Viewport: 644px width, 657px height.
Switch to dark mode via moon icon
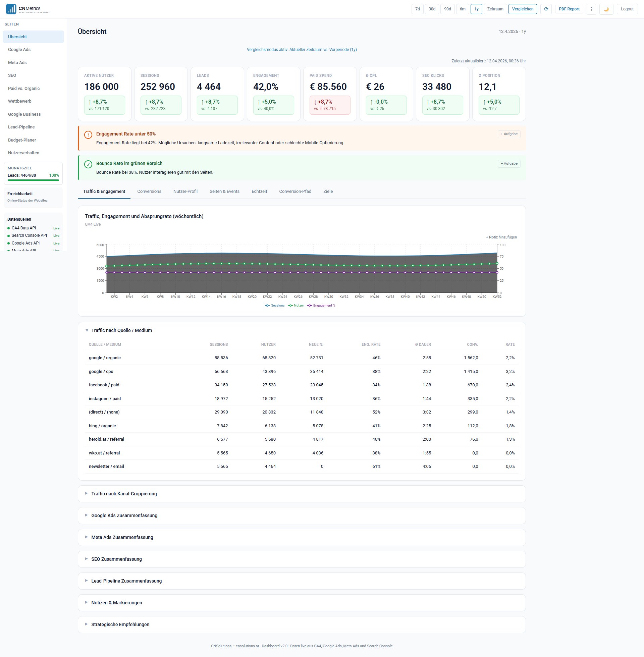tap(606, 9)
